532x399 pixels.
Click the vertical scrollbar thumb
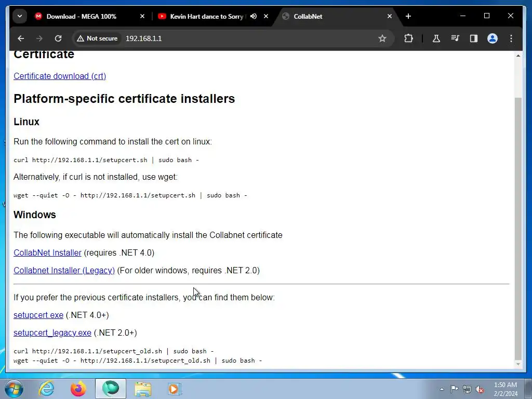tap(518, 228)
